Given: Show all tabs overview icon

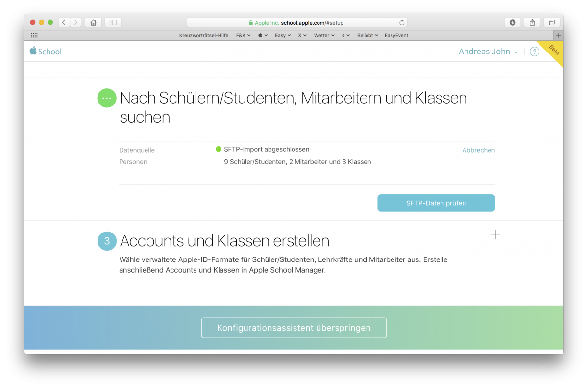Looking at the screenshot, I should (552, 22).
